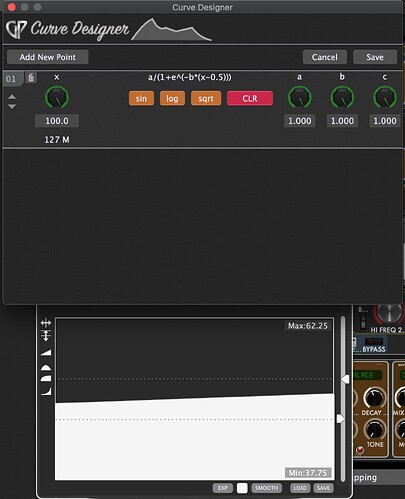The image size is (405, 499).
Task: Insert the sin function into the formula
Action: pyautogui.click(x=141, y=98)
